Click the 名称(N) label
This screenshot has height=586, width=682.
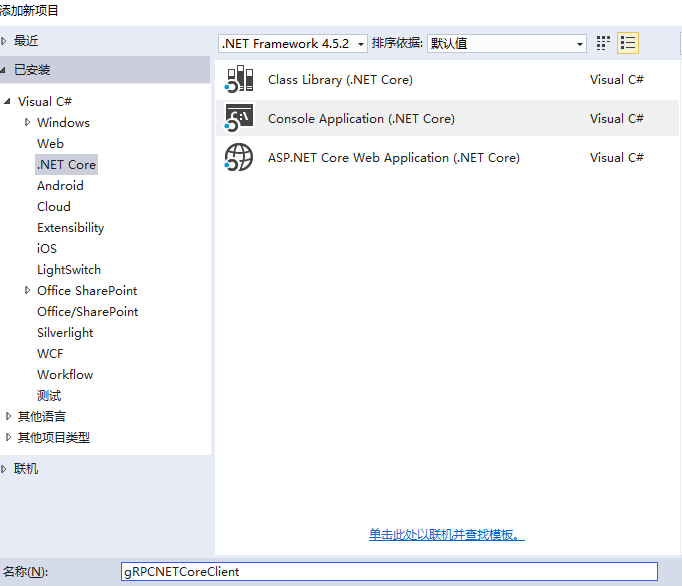(x=25, y=572)
